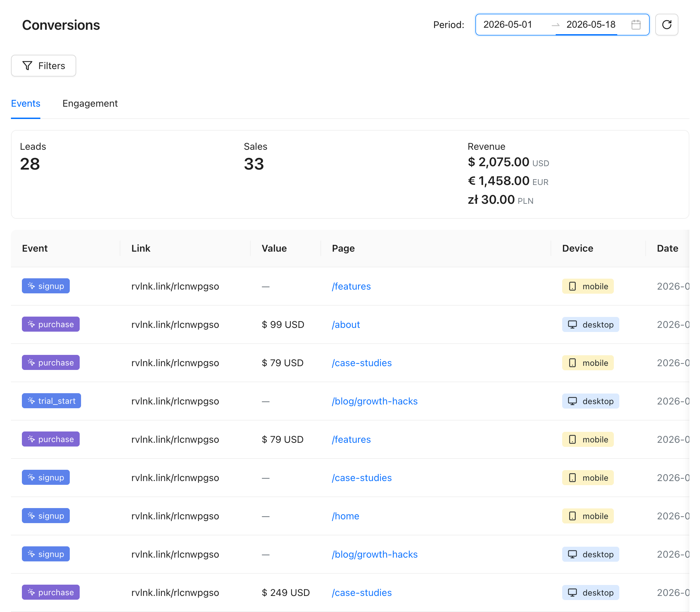Click the $ 99 USD value cell
This screenshot has height=612, width=700.
[283, 324]
